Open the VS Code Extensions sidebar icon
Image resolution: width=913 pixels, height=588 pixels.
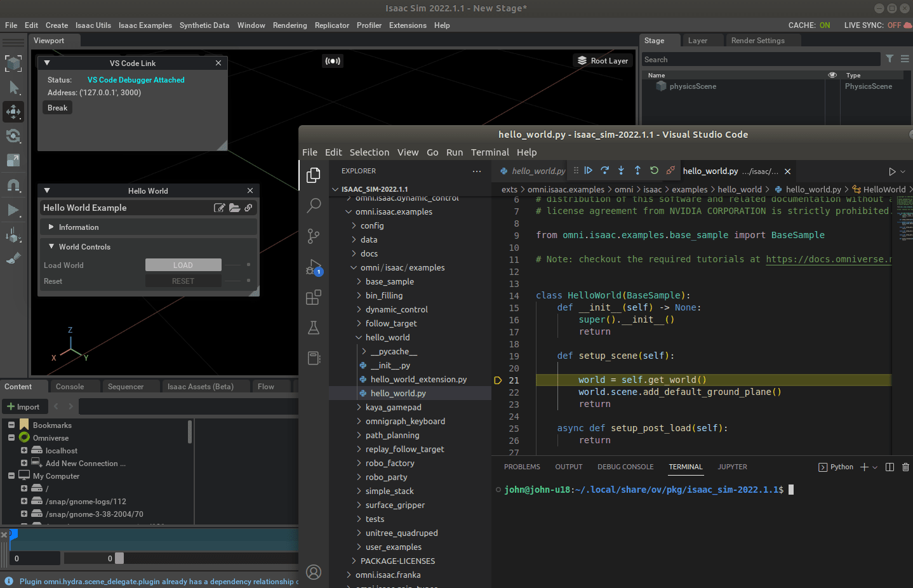point(314,297)
